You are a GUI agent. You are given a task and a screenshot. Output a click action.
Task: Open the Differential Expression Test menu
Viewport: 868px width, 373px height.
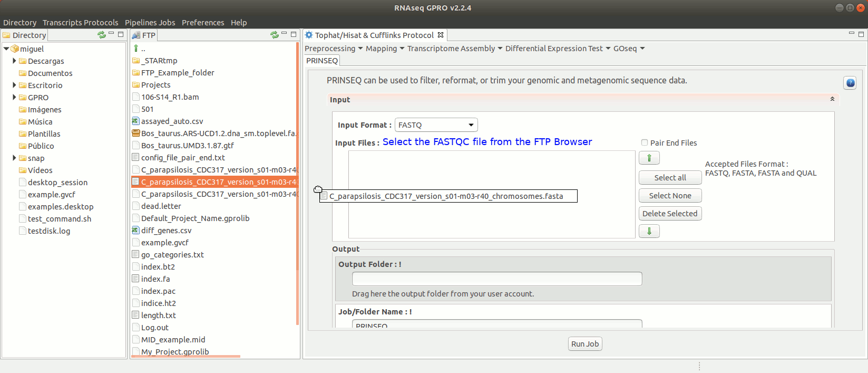click(x=558, y=49)
